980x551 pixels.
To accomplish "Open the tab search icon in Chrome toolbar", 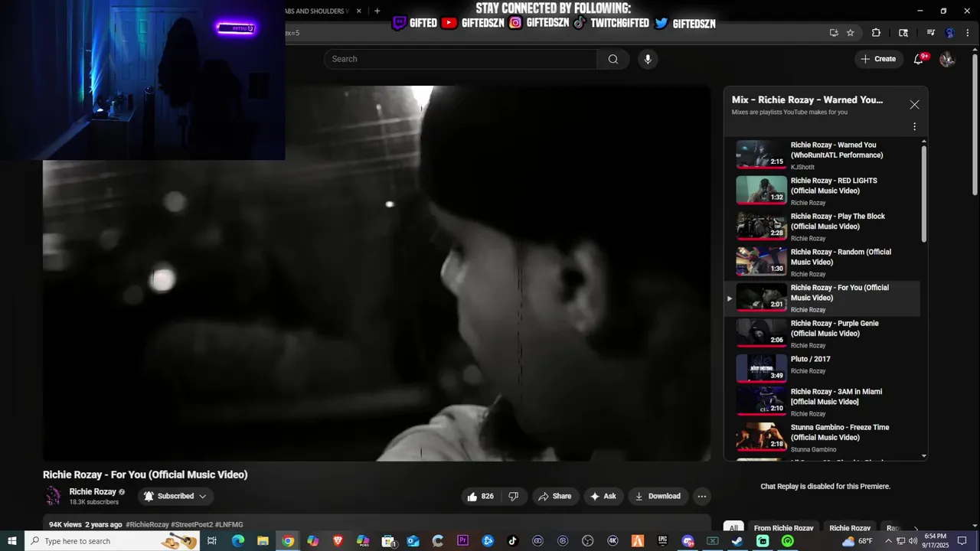I will [x=903, y=33].
